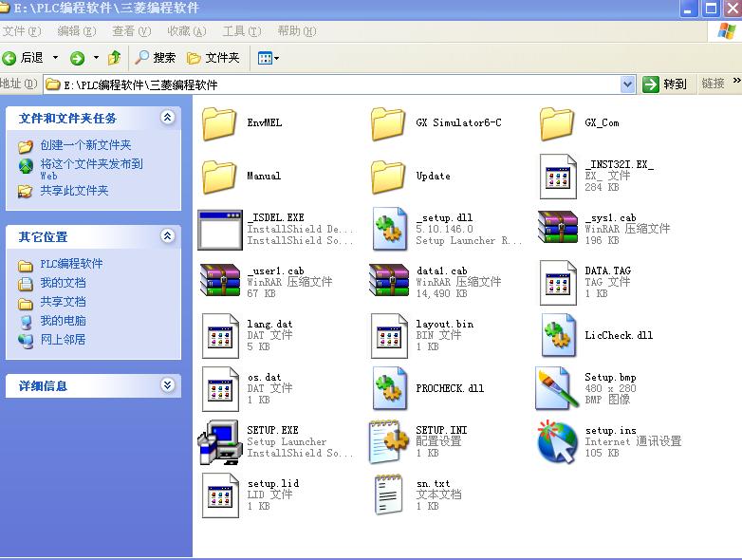Open the 查看(V) menu
This screenshot has width=742, height=560.
[x=131, y=31]
